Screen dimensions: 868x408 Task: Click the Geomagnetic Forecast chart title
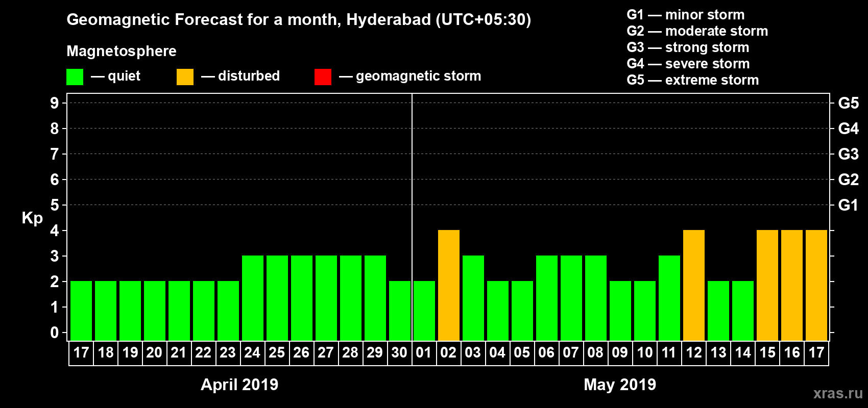(299, 20)
